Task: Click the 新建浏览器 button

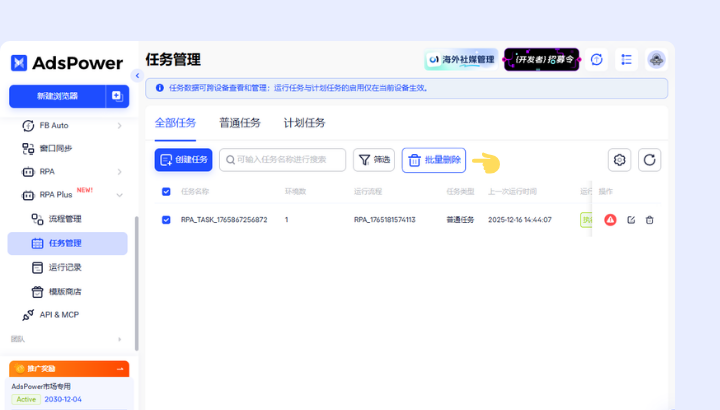Action: pos(57,96)
